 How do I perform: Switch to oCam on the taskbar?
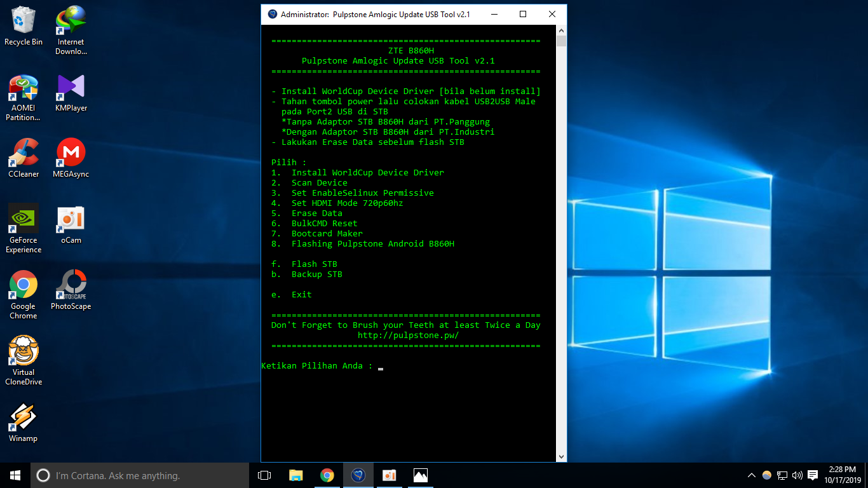[x=390, y=475]
